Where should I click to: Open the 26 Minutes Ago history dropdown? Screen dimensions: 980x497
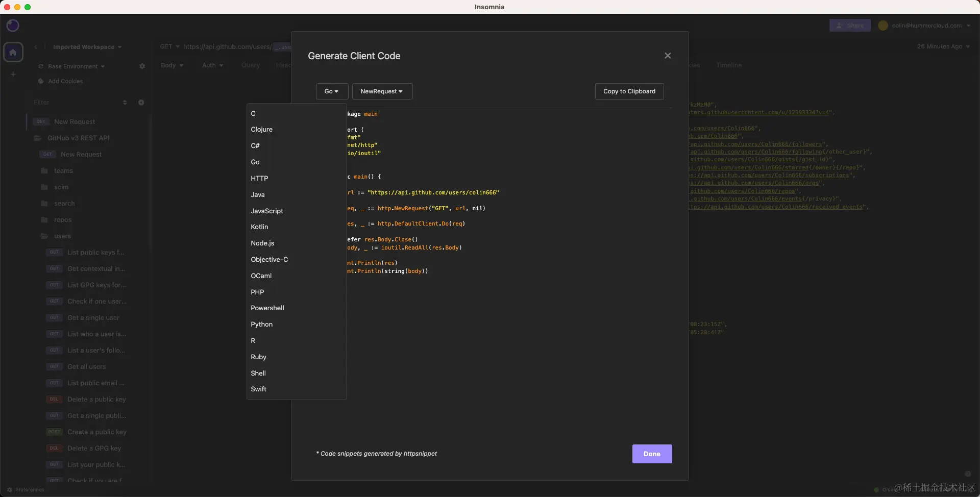943,46
